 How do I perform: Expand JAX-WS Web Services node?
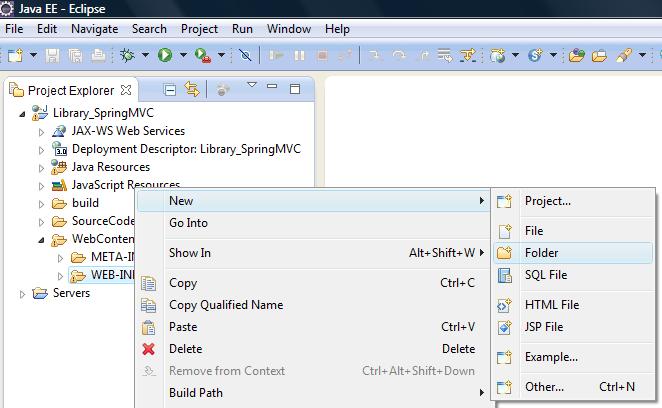(x=41, y=132)
